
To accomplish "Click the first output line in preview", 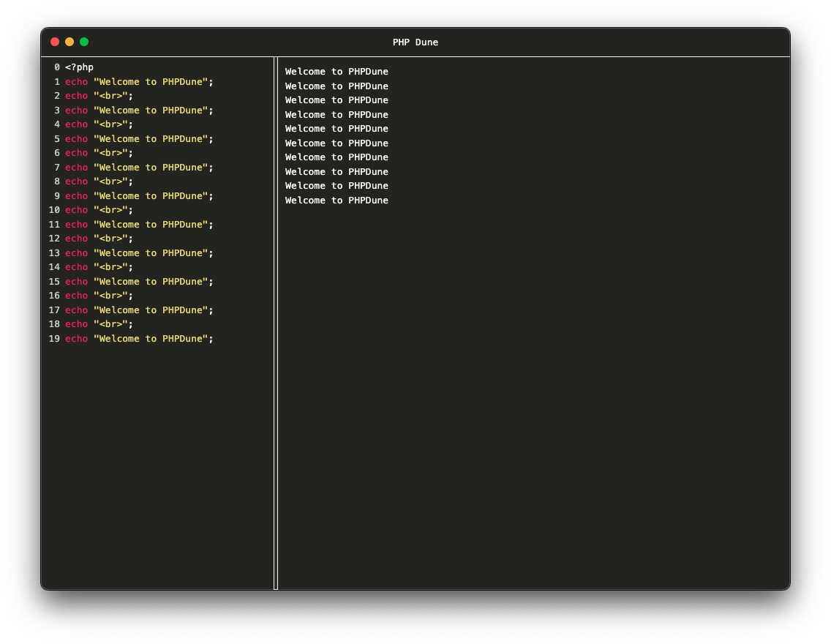I will (336, 72).
